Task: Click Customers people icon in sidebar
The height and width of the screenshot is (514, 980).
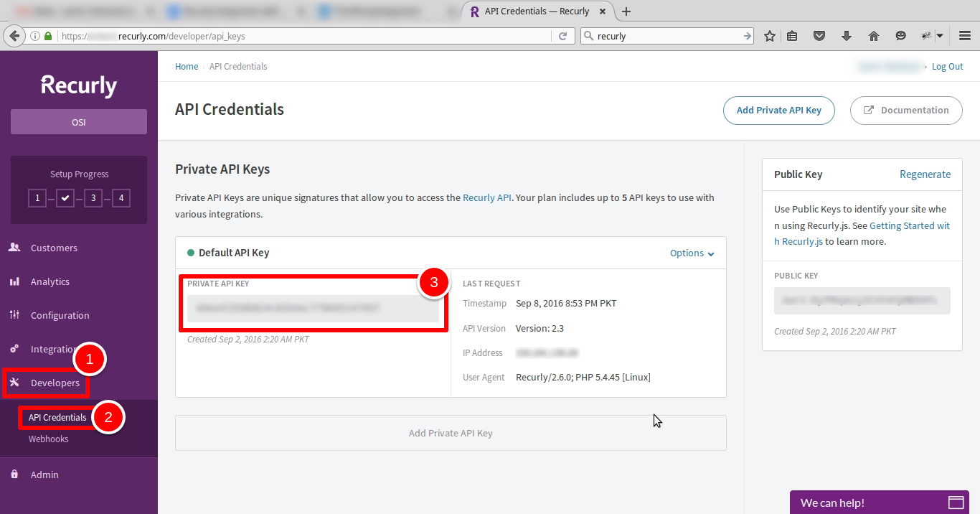Action: coord(14,248)
